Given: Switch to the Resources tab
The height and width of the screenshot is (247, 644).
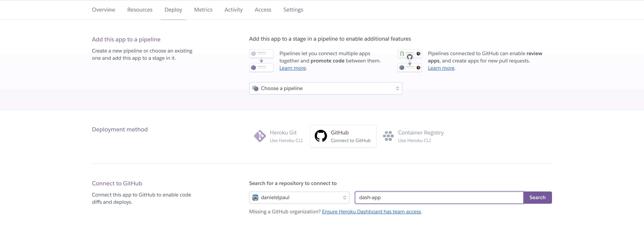Looking at the screenshot, I should tap(140, 10).
